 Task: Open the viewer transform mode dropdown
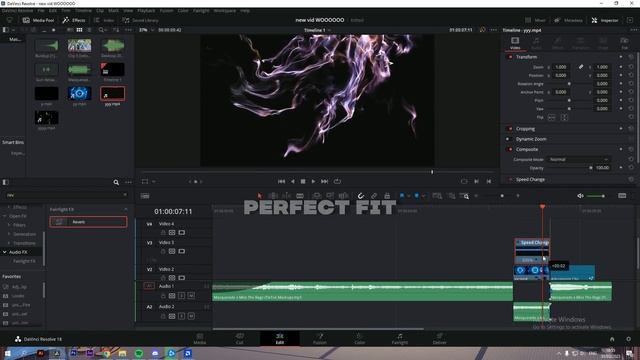click(x=154, y=182)
